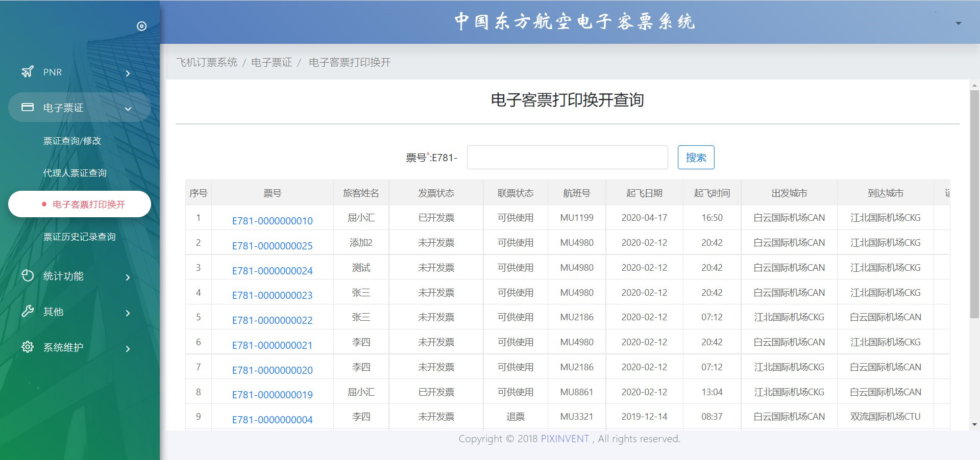Click the 退票 status cell in row 9
This screenshot has height=460, width=980.
click(x=516, y=417)
